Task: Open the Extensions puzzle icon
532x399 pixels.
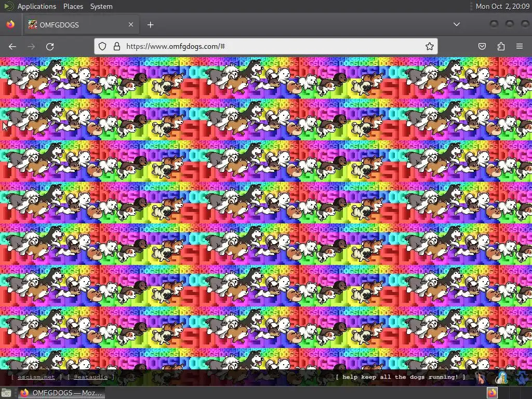Action: [501, 46]
